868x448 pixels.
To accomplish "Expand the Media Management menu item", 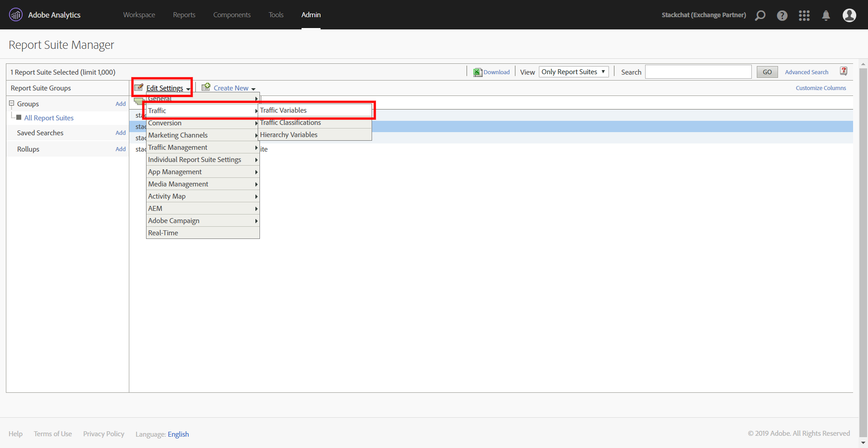I will tap(203, 184).
